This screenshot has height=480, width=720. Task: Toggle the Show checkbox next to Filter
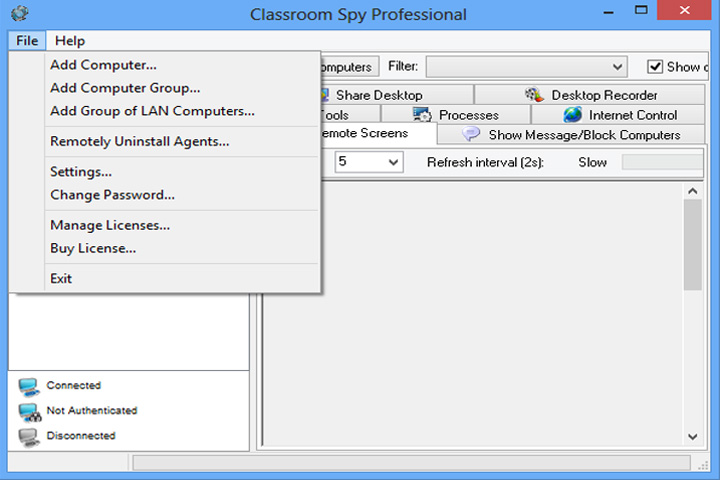point(655,67)
